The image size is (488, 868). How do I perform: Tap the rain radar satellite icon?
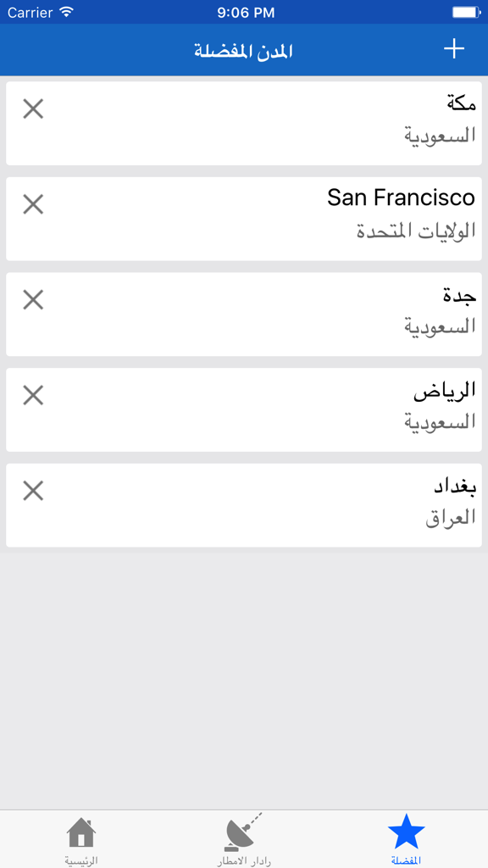pos(241,835)
